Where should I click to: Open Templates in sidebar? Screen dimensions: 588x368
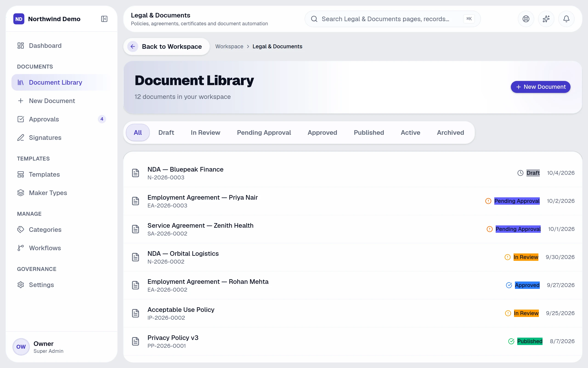point(62,174)
